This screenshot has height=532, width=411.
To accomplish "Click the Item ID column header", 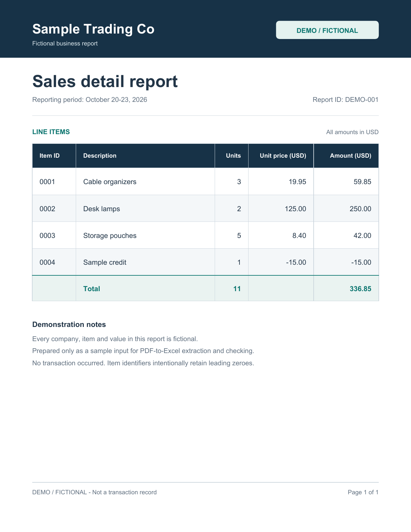I will pos(54,156).
